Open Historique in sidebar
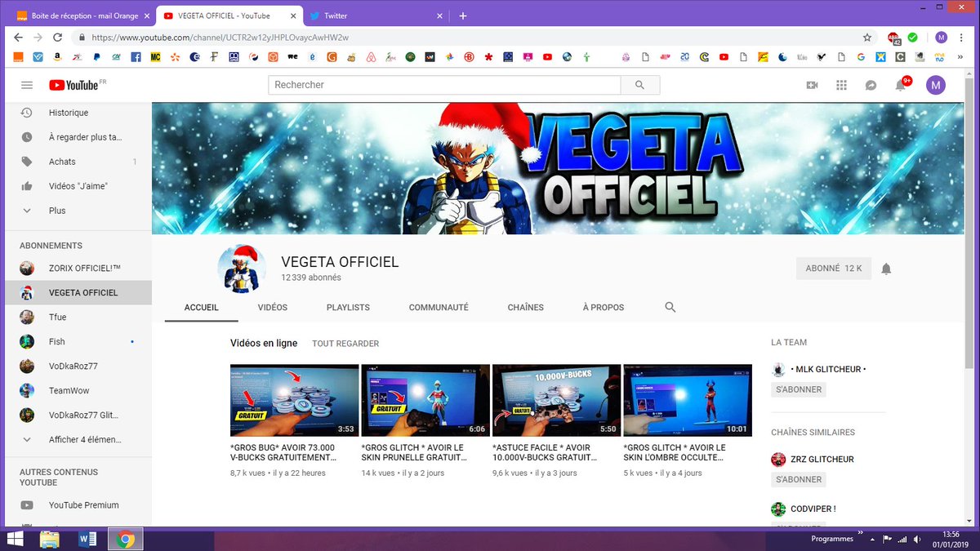This screenshot has width=980, height=551. click(77, 113)
